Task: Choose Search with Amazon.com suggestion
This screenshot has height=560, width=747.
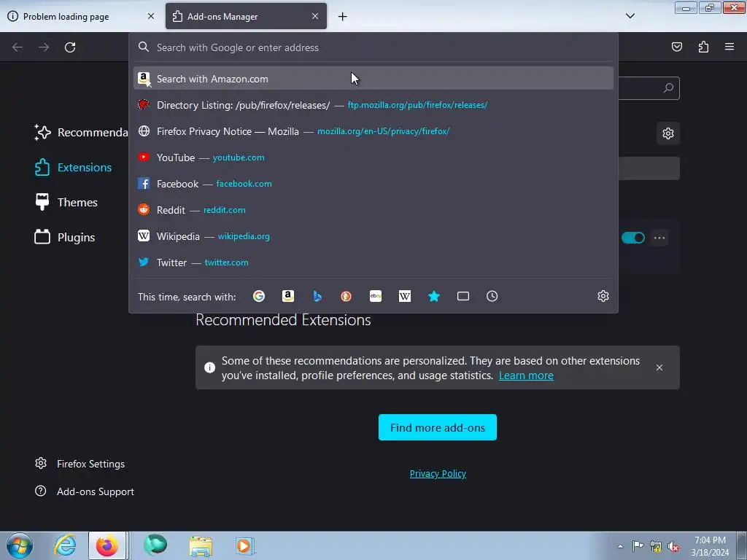Action: pyautogui.click(x=373, y=79)
